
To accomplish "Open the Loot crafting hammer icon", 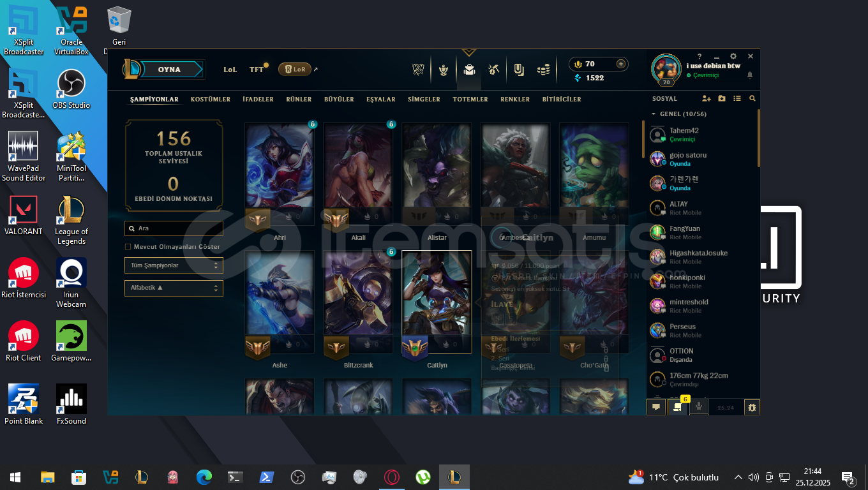I will (493, 70).
